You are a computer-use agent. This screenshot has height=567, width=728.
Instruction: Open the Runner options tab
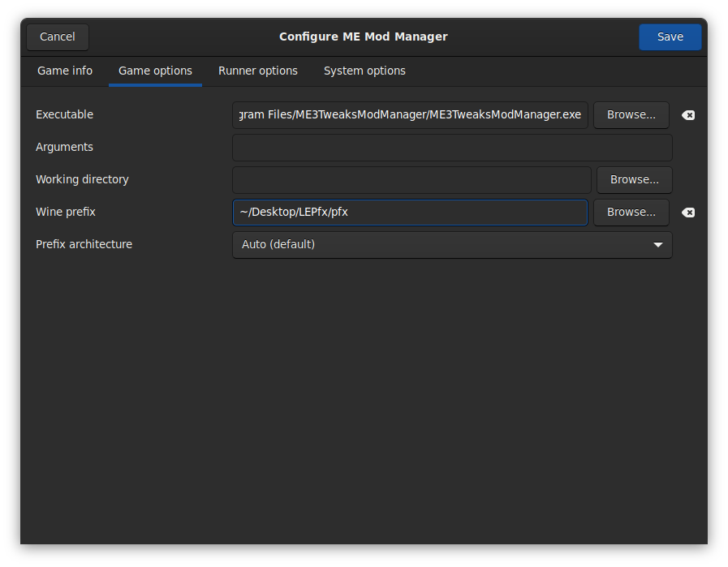258,71
